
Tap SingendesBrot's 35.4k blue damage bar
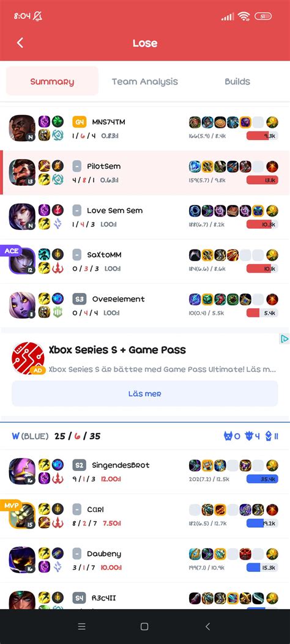[262, 479]
